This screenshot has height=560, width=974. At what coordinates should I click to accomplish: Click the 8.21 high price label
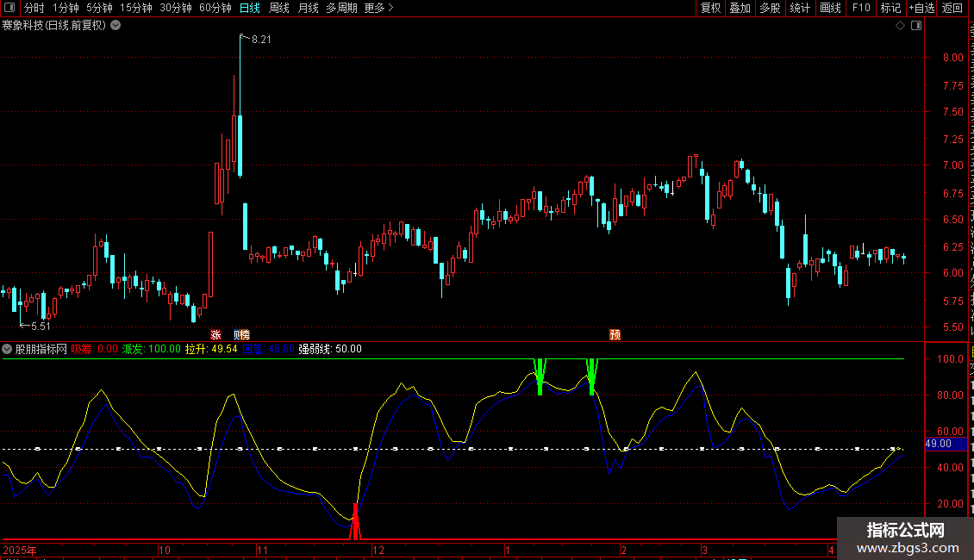(x=261, y=40)
